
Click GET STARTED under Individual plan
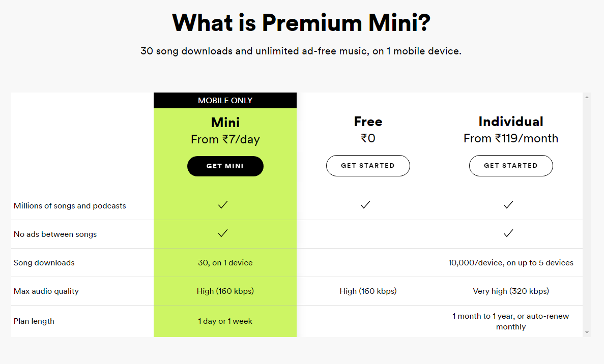(x=511, y=166)
